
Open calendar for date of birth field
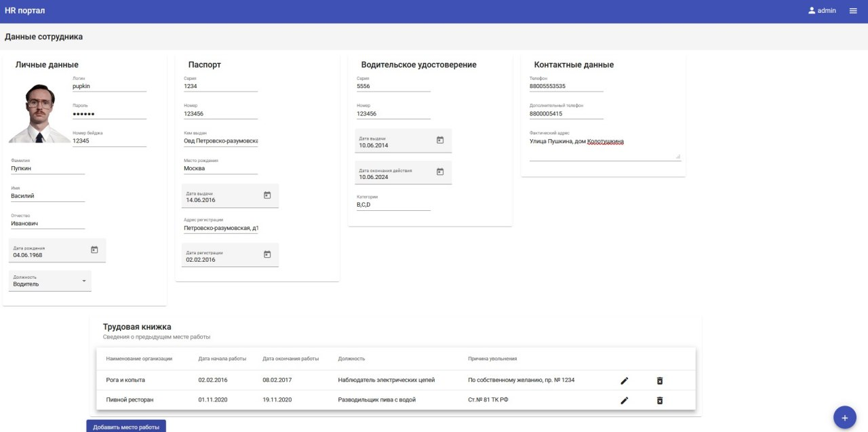94,250
